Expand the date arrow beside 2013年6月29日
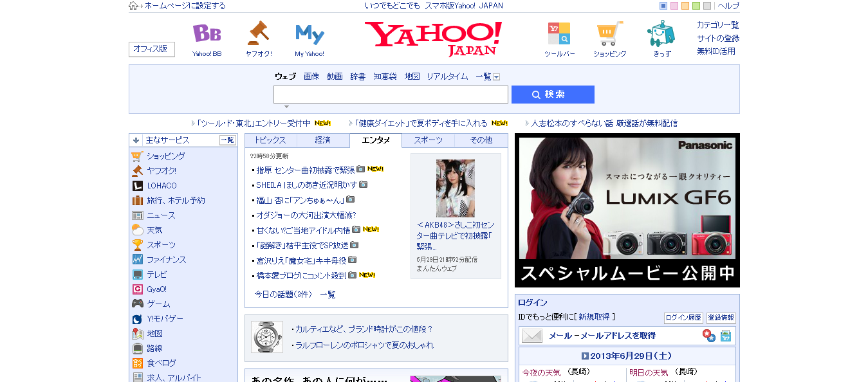The height and width of the screenshot is (382, 868). click(585, 356)
